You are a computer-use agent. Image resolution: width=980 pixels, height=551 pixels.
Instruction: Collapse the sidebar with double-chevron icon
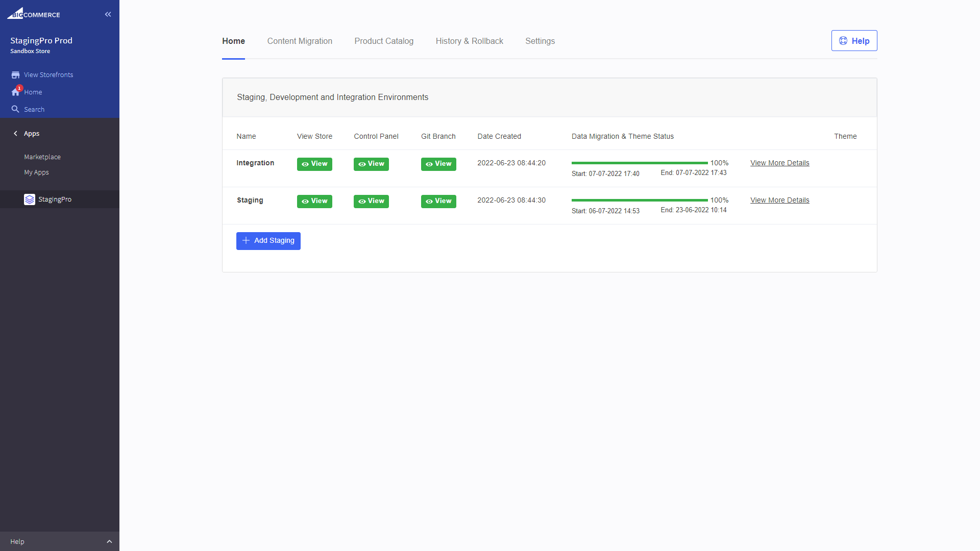click(108, 14)
